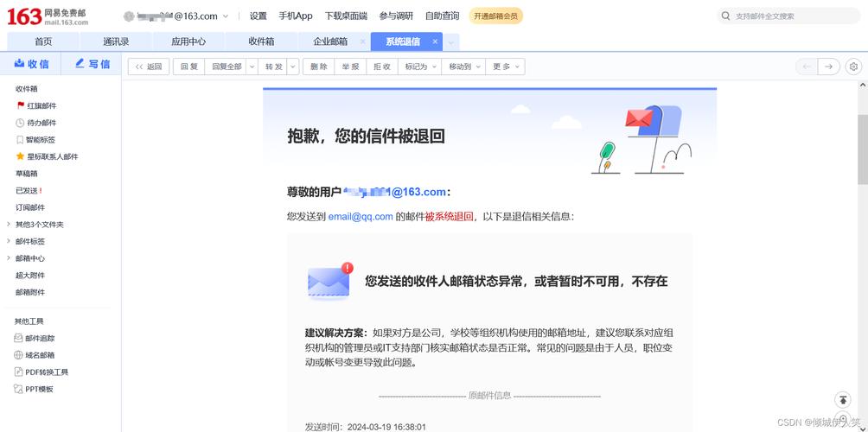Switch to 通讯录 tab
This screenshot has height=432, width=868.
click(116, 41)
